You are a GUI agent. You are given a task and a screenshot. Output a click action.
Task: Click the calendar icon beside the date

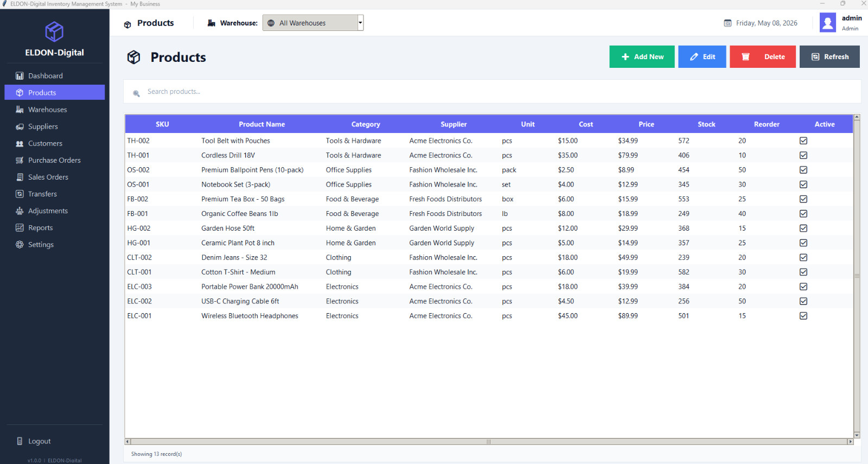[727, 23]
